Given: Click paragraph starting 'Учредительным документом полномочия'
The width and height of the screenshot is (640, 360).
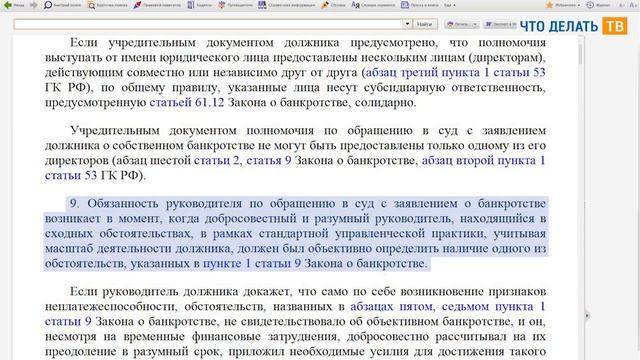Looking at the screenshot, I should tap(295, 153).
